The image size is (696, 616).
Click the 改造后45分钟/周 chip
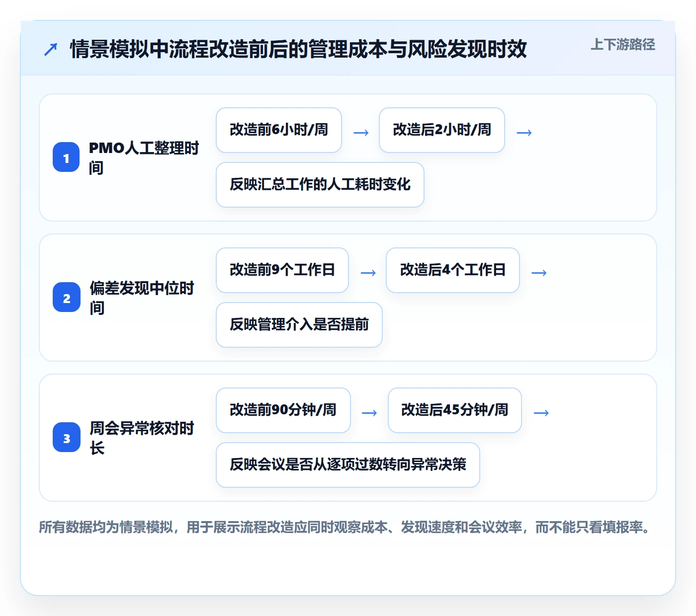455,410
